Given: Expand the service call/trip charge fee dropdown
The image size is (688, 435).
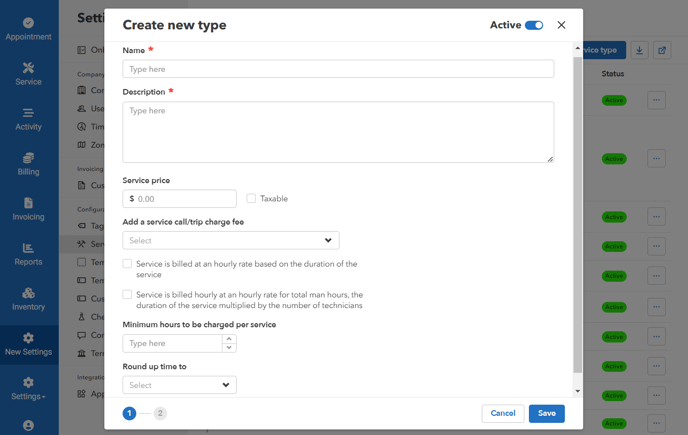Looking at the screenshot, I should [231, 240].
